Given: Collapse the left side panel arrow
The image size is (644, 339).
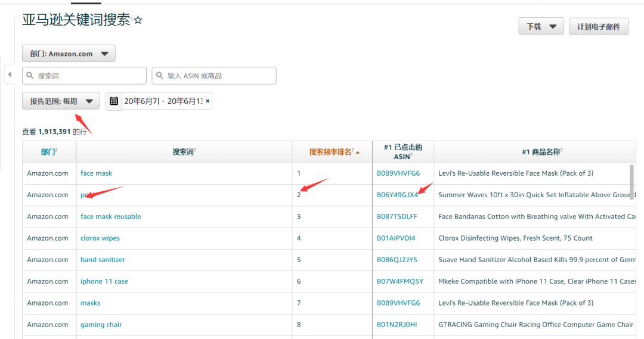Looking at the screenshot, I should [10, 74].
